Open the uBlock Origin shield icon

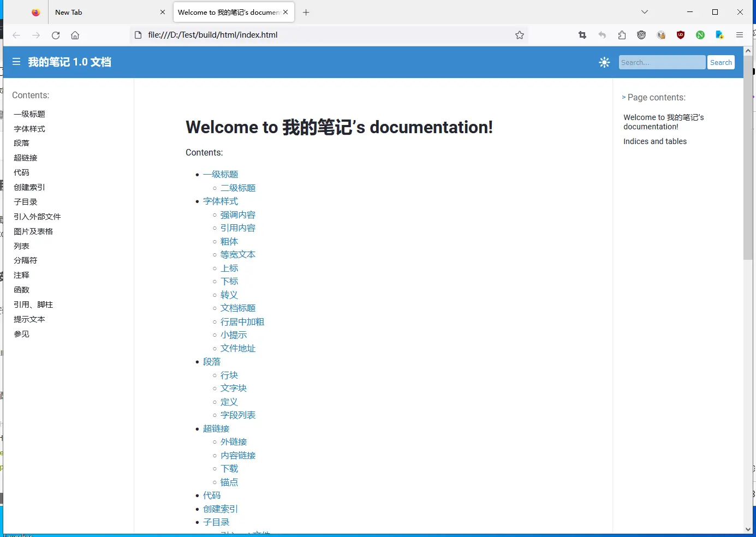(681, 35)
